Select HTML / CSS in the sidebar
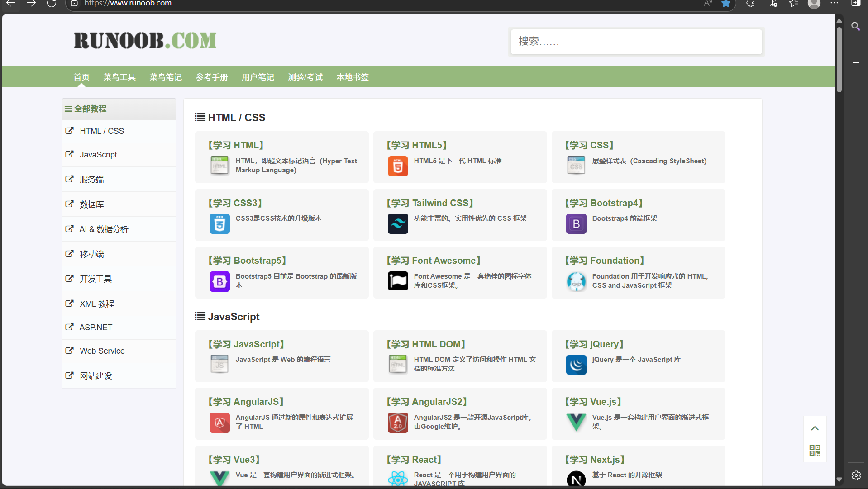Image resolution: width=868 pixels, height=489 pixels. (x=119, y=131)
